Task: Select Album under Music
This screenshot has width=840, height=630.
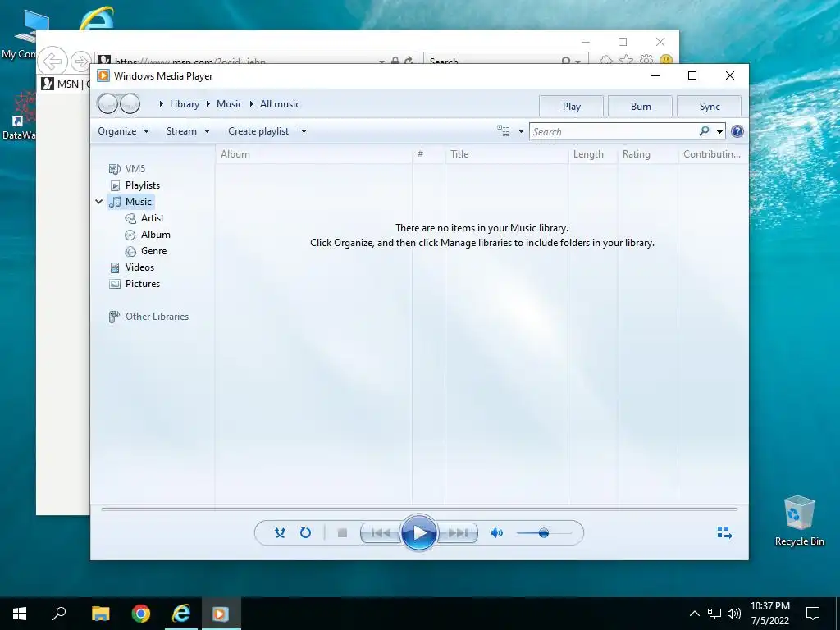Action: 148,235
